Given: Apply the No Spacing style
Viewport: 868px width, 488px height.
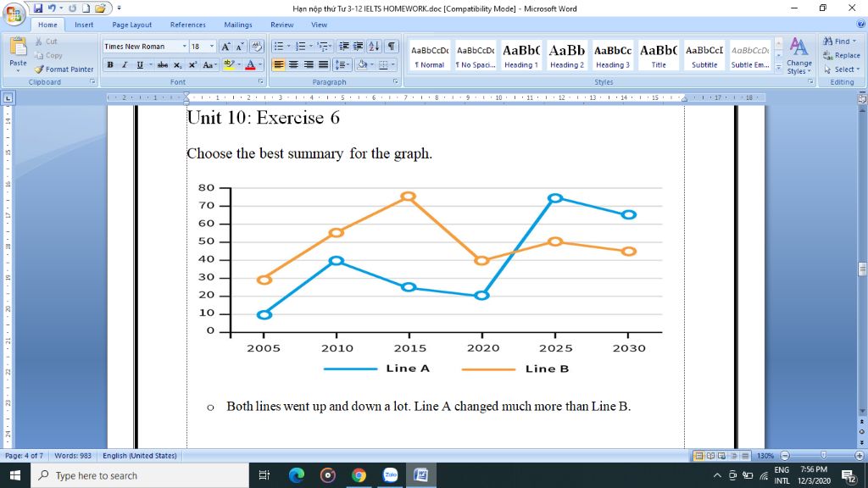Looking at the screenshot, I should pos(476,55).
